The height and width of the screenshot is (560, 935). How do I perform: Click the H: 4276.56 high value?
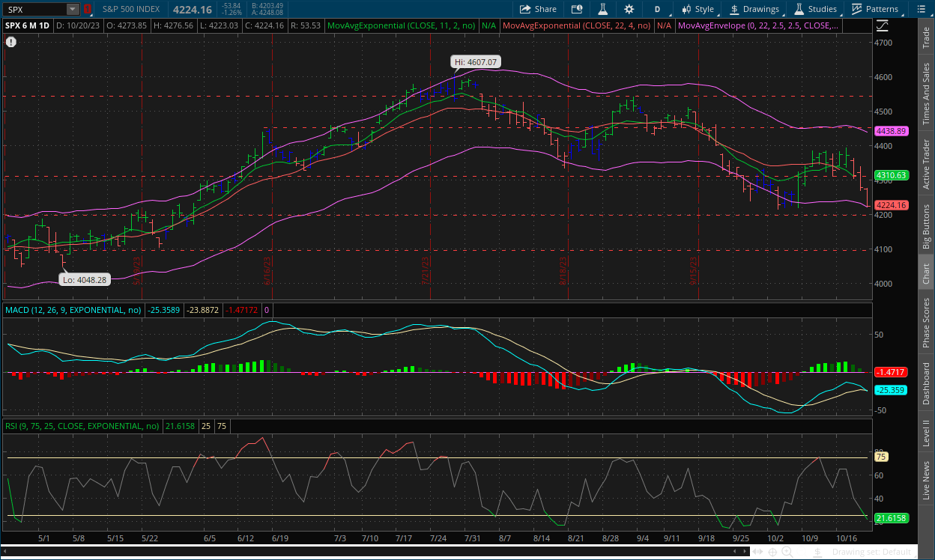pyautogui.click(x=172, y=25)
